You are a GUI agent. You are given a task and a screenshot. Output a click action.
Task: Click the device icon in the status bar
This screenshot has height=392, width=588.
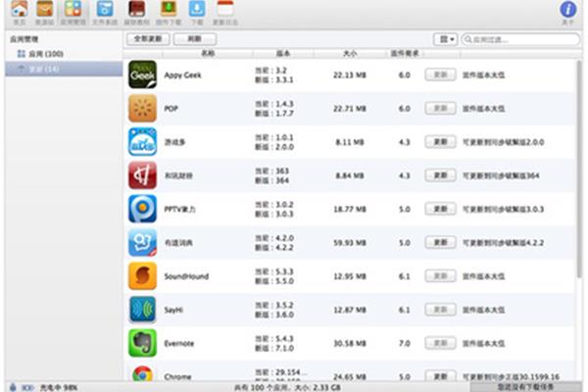click(x=13, y=387)
